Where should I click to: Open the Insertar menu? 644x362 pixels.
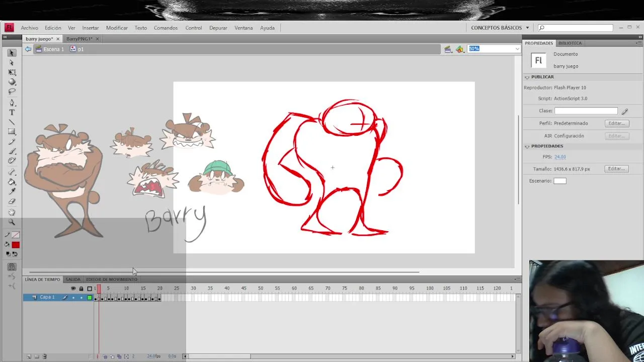[x=91, y=28]
